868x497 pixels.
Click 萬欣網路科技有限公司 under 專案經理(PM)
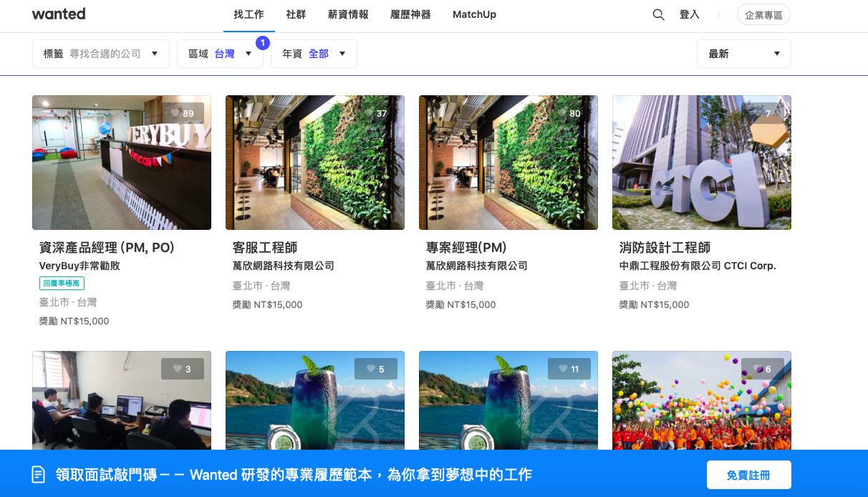pyautogui.click(x=477, y=266)
